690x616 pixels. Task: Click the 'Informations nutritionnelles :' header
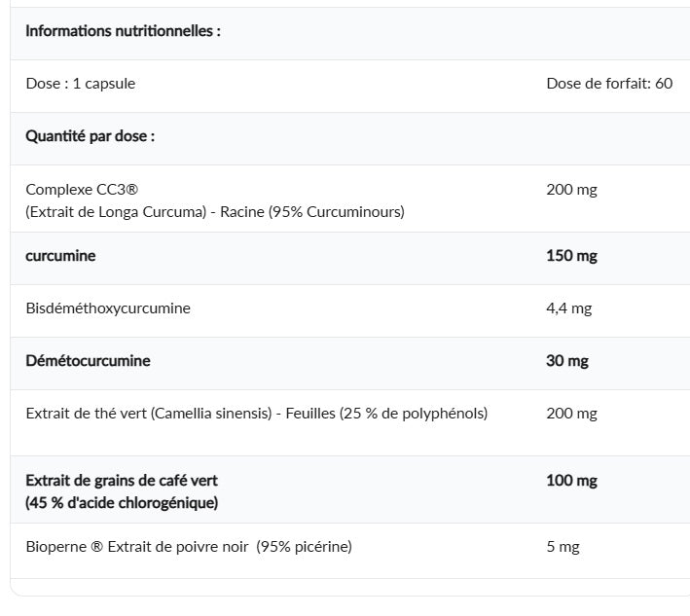click(124, 31)
